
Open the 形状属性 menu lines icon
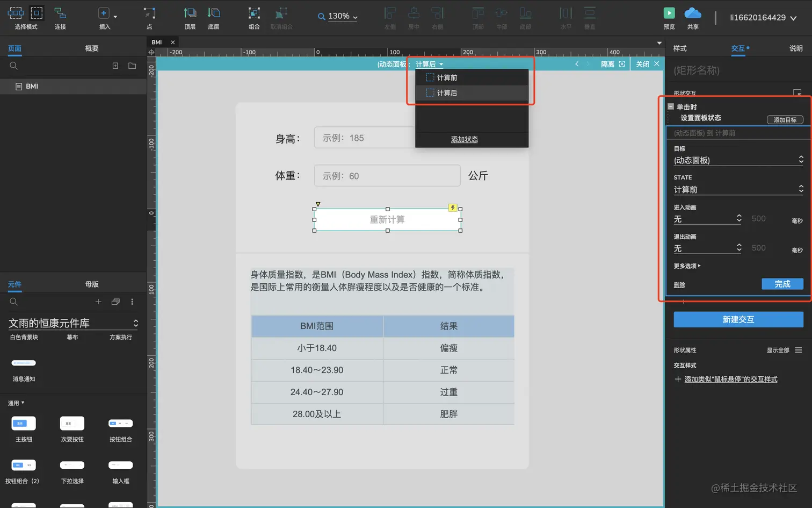coord(799,350)
